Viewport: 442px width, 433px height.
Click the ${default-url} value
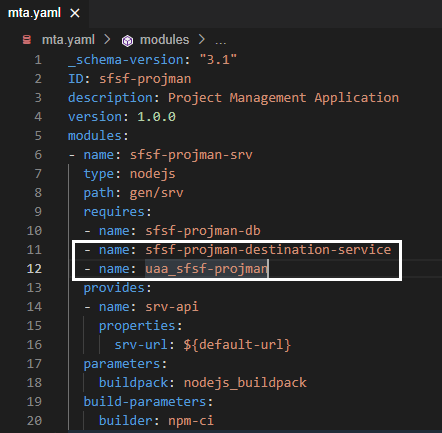(x=237, y=345)
